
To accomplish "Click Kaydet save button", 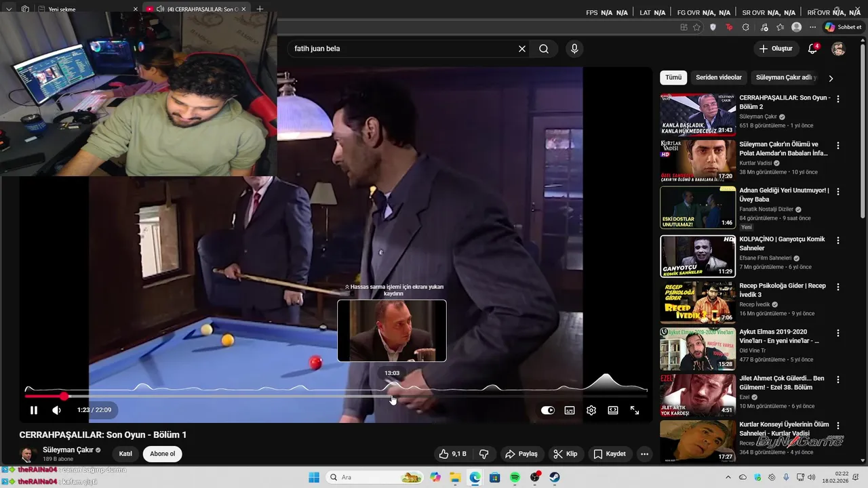I will 610,454.
